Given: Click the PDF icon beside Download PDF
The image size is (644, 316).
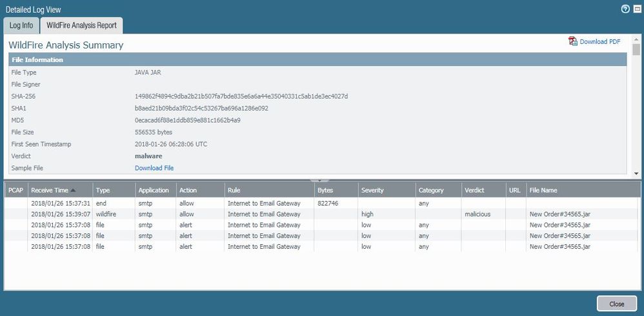Looking at the screenshot, I should coord(572,41).
